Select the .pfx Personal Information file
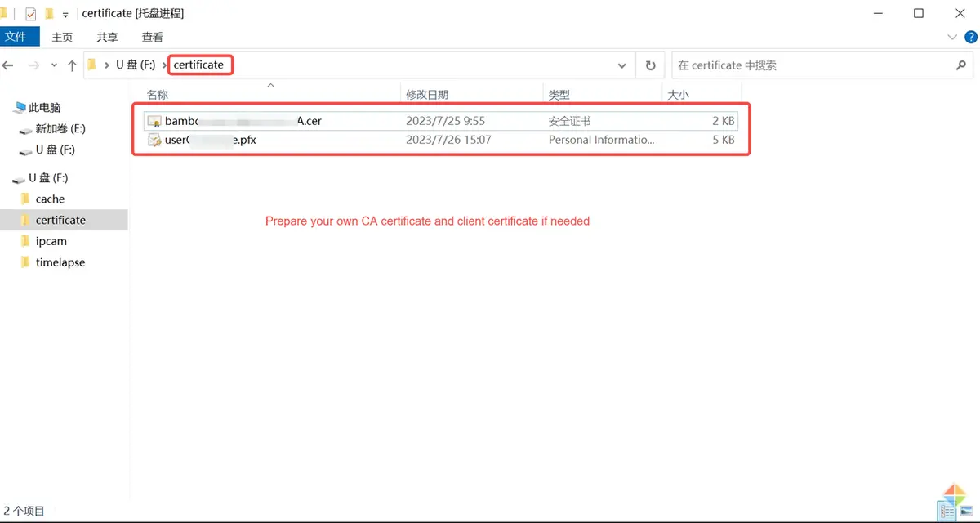Viewport: 980px width, 523px height. [441, 140]
